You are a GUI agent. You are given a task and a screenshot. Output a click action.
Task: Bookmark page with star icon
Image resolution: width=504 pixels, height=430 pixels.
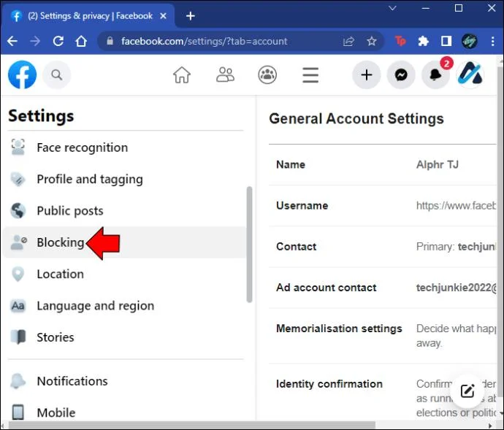pos(372,41)
